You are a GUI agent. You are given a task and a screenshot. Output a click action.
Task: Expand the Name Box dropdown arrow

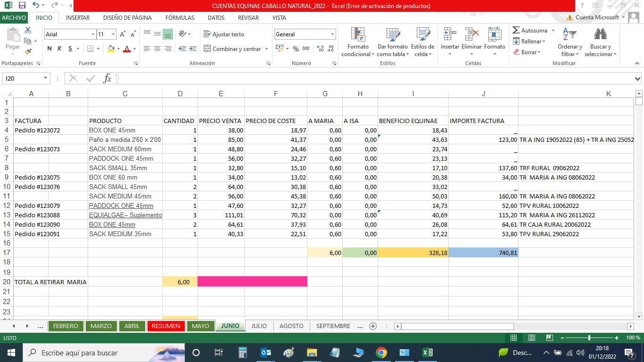(45, 78)
